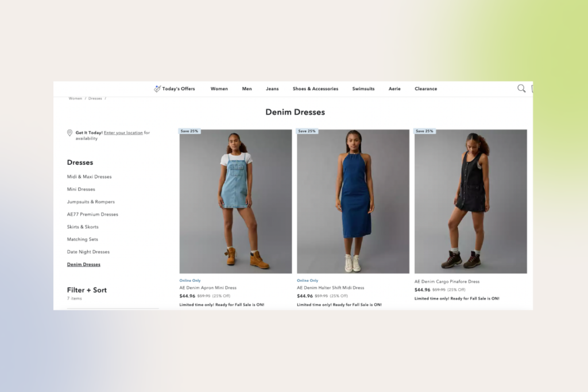Open Shoes & Accessories menu
Screen dimensions: 588x392
[x=315, y=89]
